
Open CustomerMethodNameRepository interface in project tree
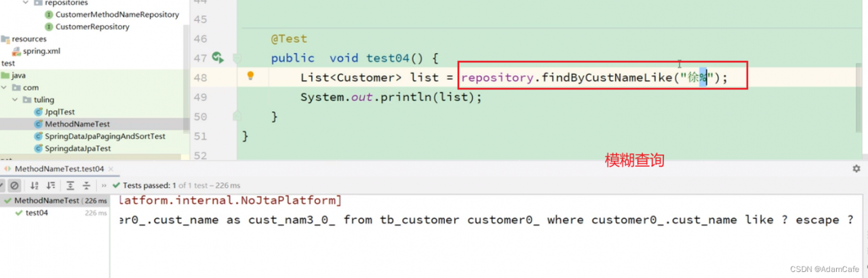point(112,14)
